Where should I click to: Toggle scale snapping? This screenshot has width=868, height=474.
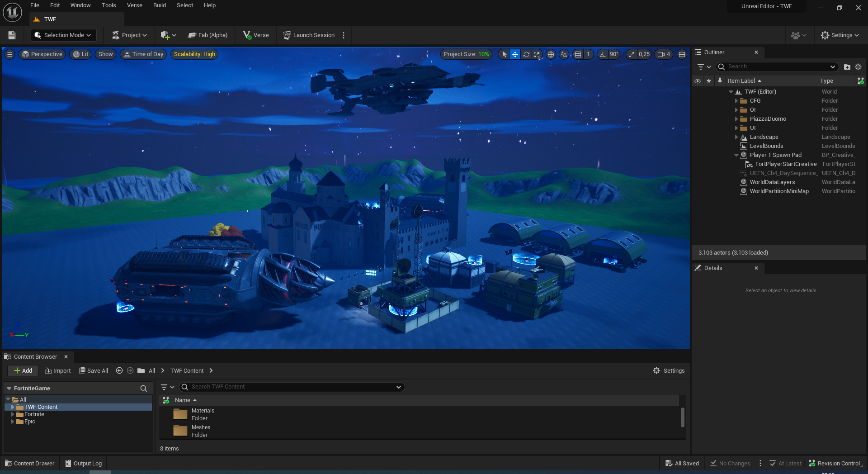[632, 54]
